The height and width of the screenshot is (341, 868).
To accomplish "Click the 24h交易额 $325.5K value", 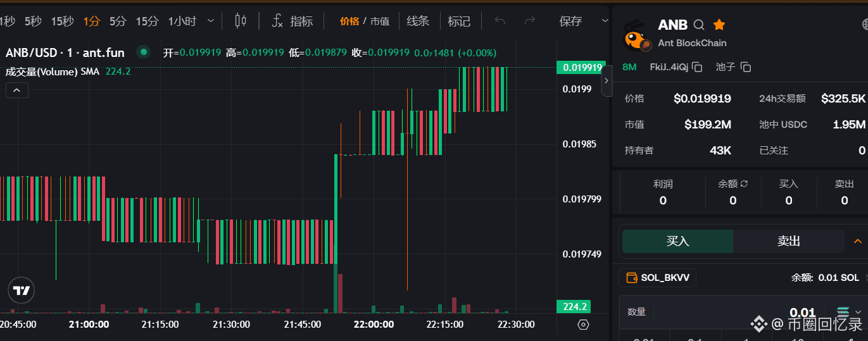I will pos(843,99).
